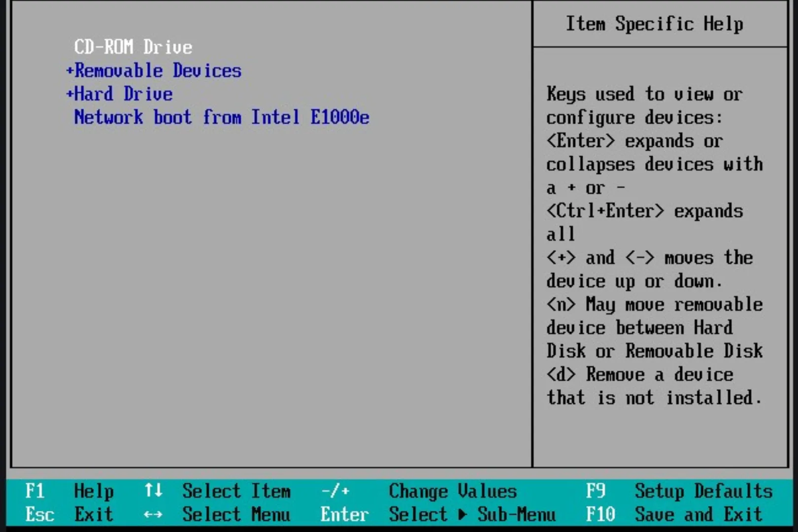
Task: Click the Esc key label
Action: [39, 515]
